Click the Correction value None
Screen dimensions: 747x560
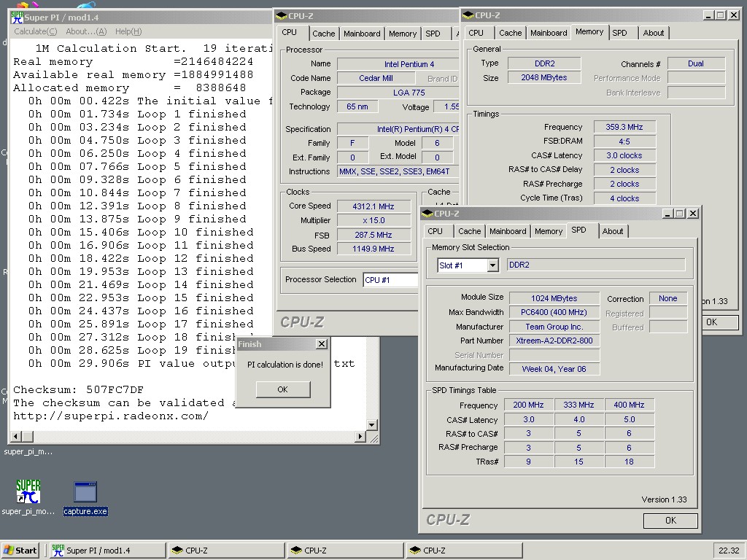click(x=668, y=298)
